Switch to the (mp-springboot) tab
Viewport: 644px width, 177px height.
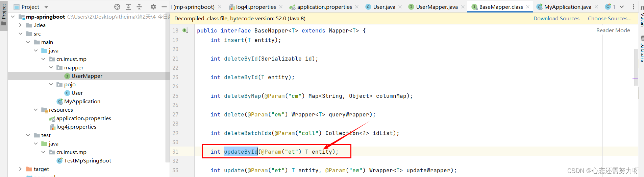194,7
